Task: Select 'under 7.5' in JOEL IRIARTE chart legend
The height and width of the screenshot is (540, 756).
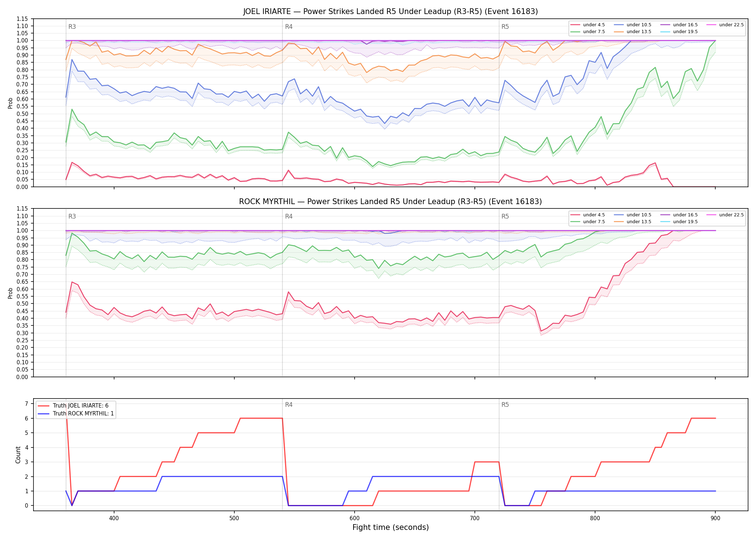Action: [x=588, y=32]
